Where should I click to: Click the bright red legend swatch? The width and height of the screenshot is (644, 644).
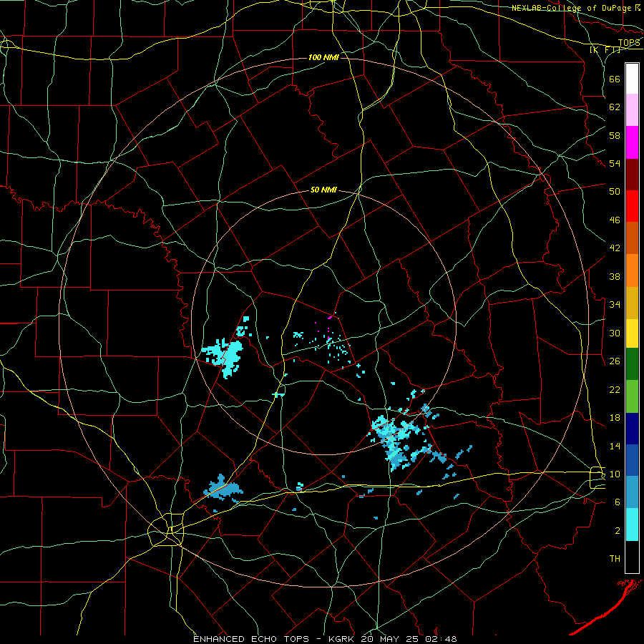(632, 206)
